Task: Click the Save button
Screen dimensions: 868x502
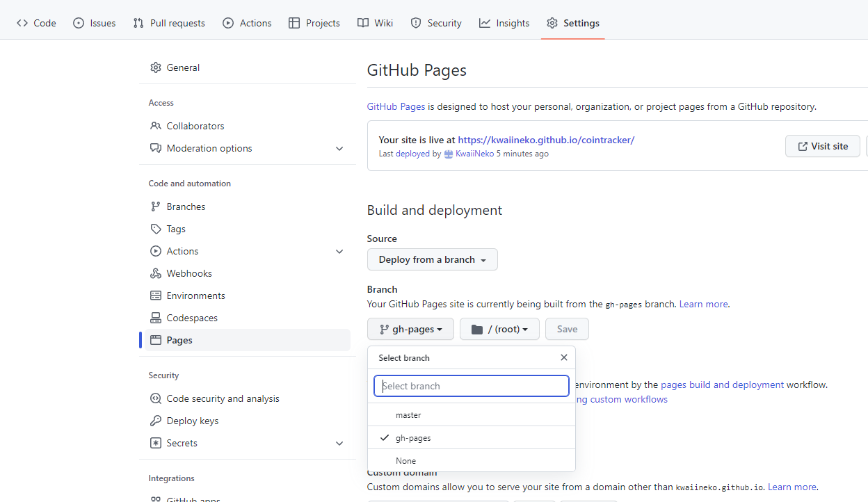Action: pos(567,329)
